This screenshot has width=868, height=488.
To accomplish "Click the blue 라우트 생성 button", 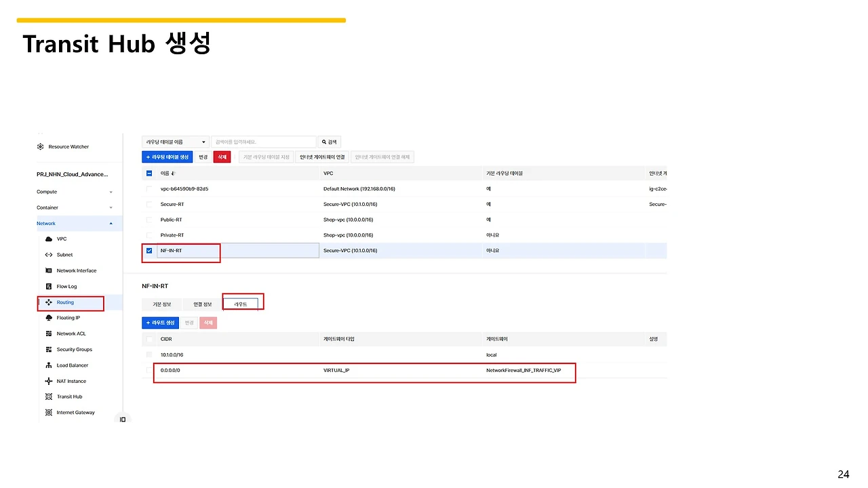I will pos(160,323).
